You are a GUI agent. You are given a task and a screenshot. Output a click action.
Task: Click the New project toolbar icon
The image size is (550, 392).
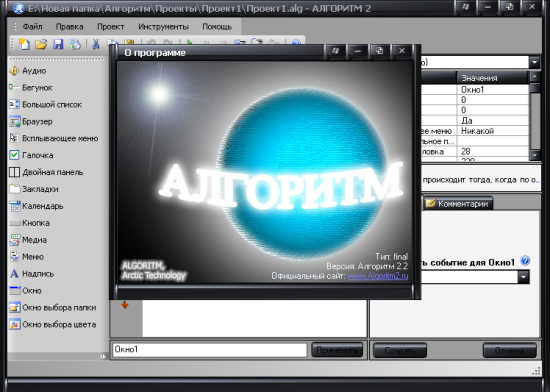tap(24, 44)
